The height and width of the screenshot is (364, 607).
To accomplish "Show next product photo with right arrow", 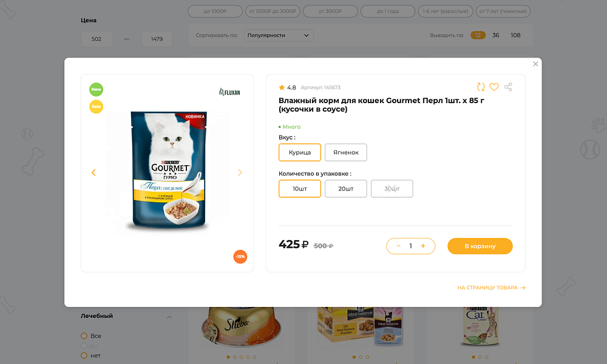I will tap(240, 172).
